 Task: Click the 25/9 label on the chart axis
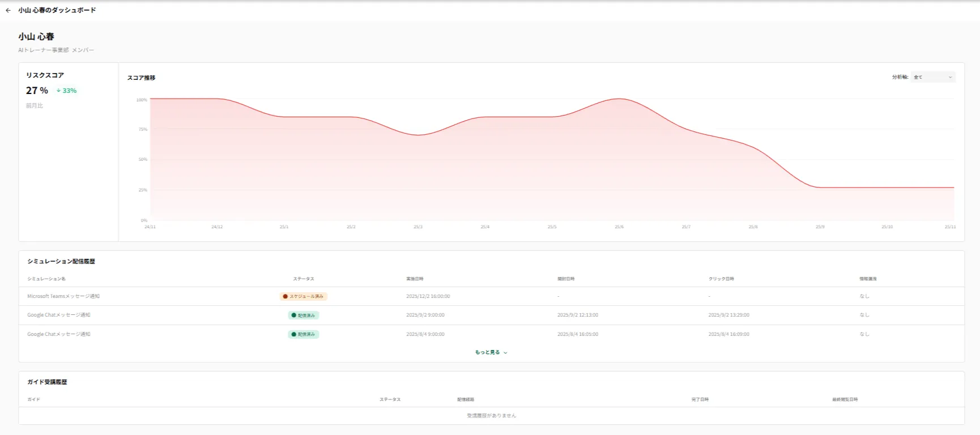820,227
